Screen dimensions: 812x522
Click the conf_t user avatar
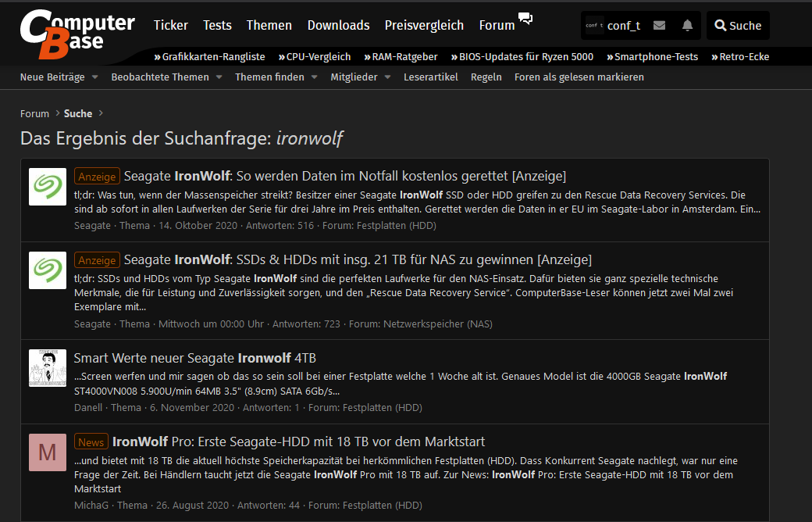[x=594, y=26]
